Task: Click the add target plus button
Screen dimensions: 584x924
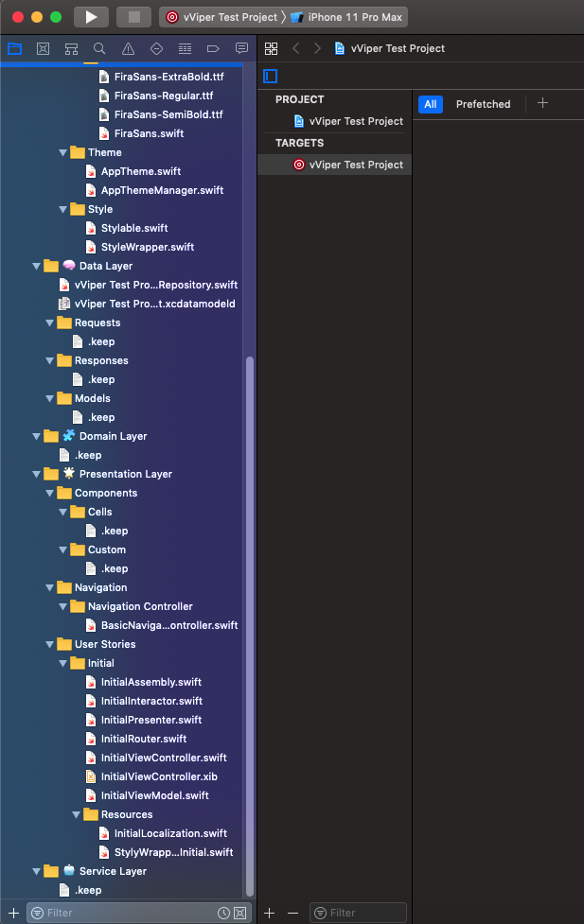Action: [270, 913]
